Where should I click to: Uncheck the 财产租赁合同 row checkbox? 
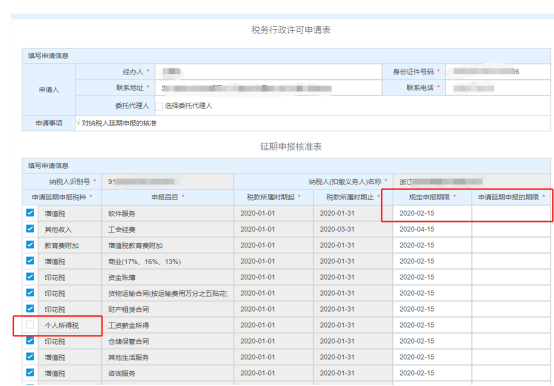coord(30,308)
